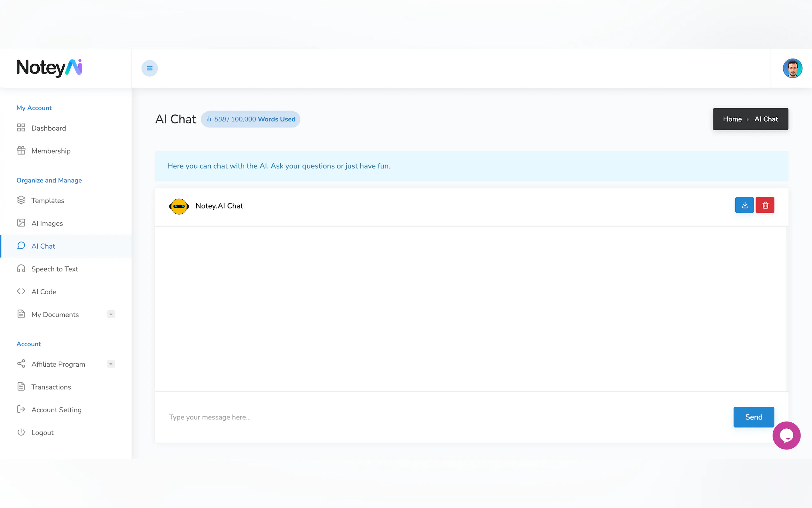Click the Words Used counter badge
Screen dimensions: 812x508
point(250,119)
